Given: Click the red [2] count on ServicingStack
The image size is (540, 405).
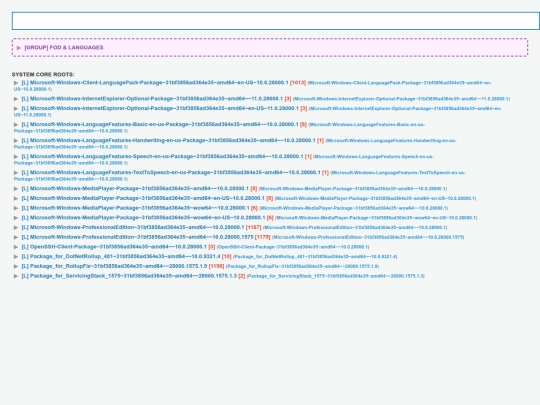Looking at the screenshot, I should tap(242, 276).
